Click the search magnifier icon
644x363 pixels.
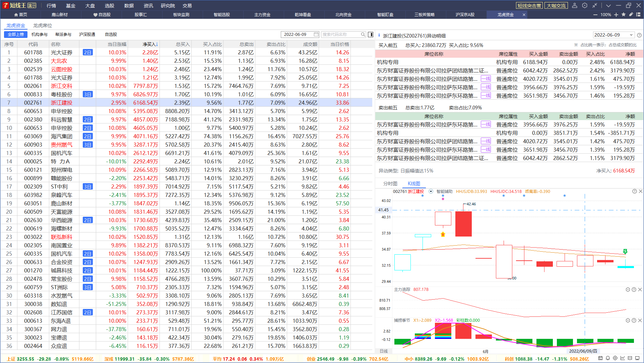click(363, 34)
